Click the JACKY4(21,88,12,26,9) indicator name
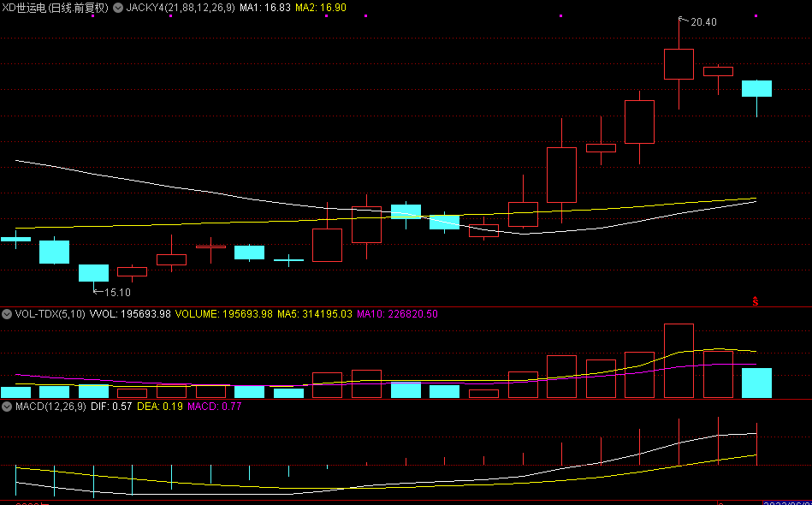Screen dimensions: 812x505 [x=181, y=8]
